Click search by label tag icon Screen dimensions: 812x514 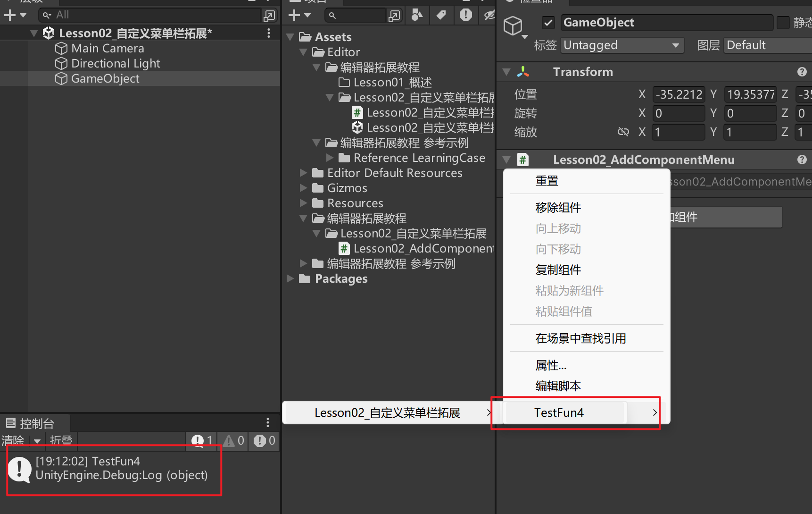point(441,15)
